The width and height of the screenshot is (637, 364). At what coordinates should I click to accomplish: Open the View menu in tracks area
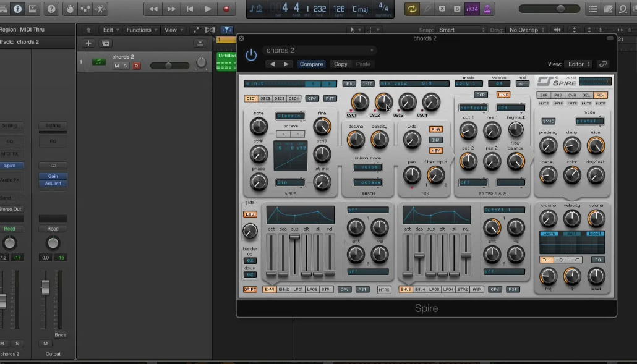coord(174,30)
